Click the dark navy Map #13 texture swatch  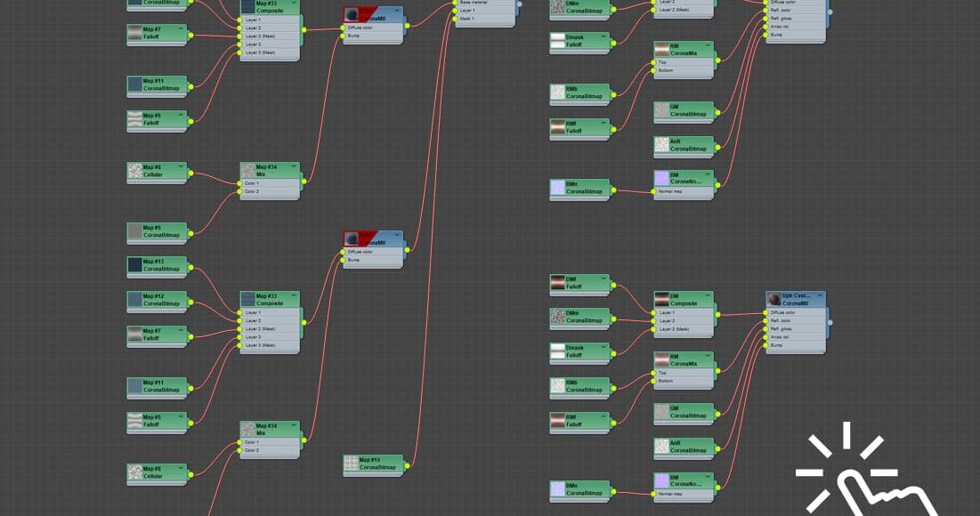point(134,265)
